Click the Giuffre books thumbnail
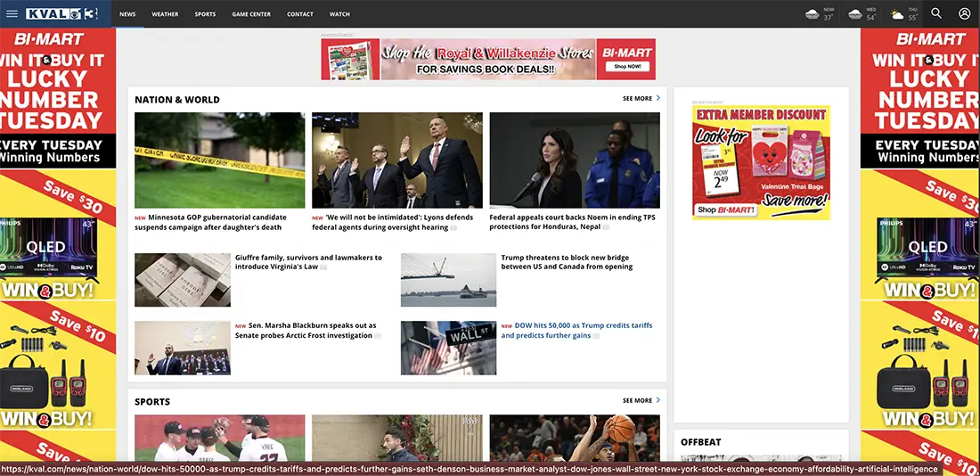Viewport: 980px width, 476px height. click(183, 280)
